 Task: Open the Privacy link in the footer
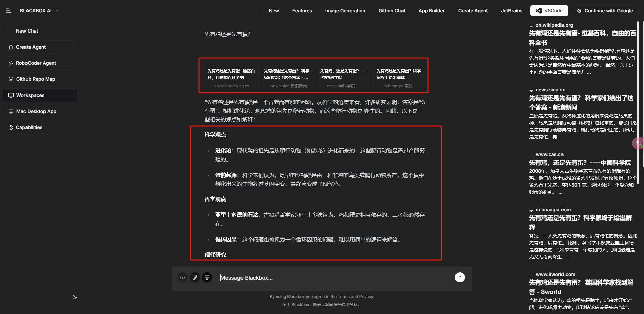pos(366,297)
